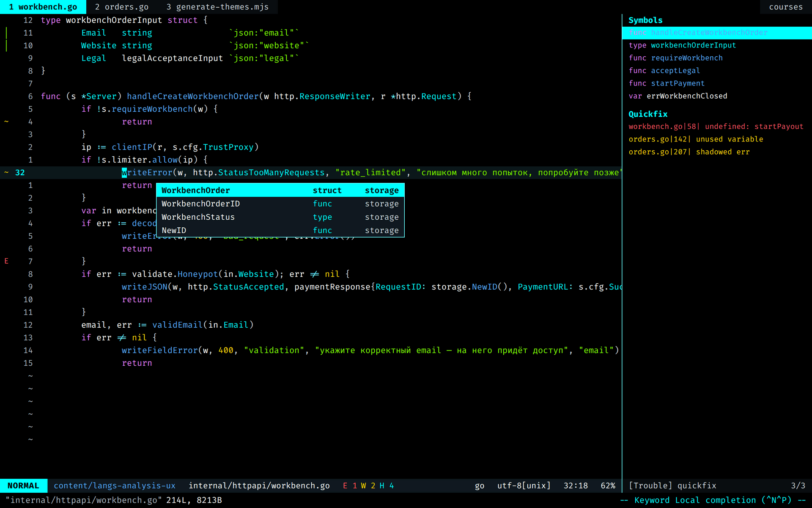Click validate.Honeypot call
Viewport: 812px width, 508px height.
[175, 274]
